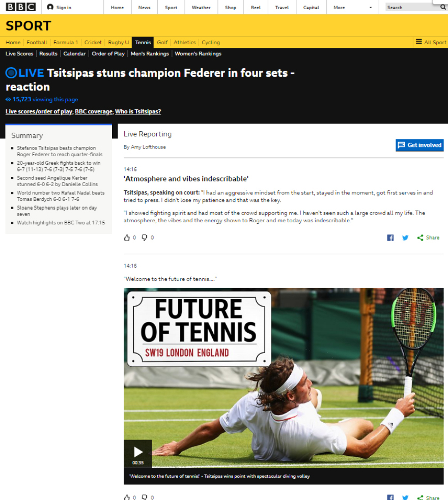Select the Tennis tab
The height and width of the screenshot is (500, 448).
point(143,42)
